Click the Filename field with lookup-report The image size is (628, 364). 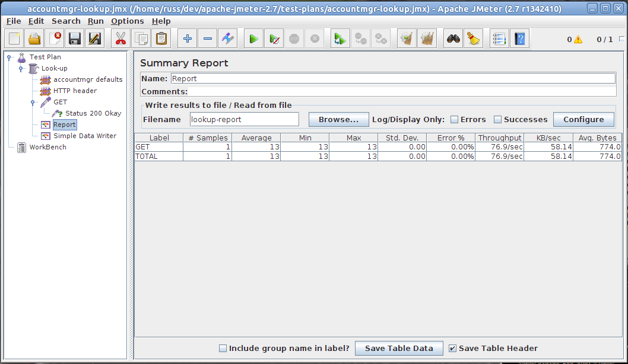point(245,119)
